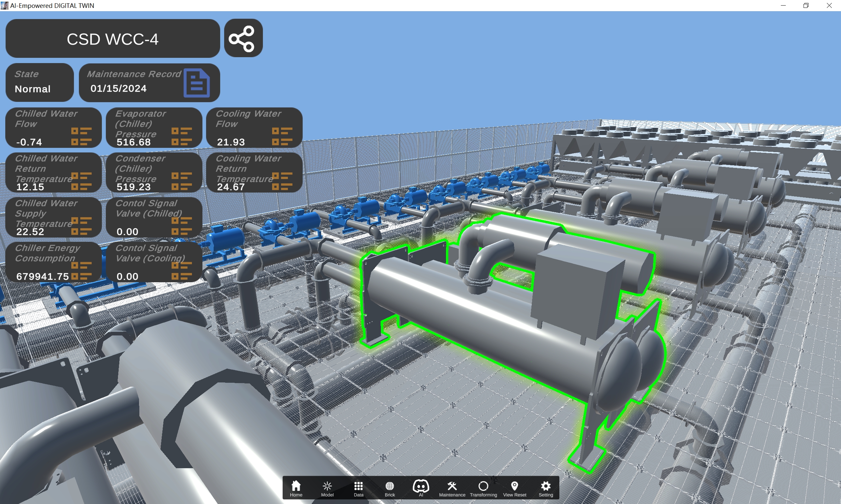This screenshot has height=504, width=841.
Task: Click the CSD WCC-4 title panel
Action: 112,39
